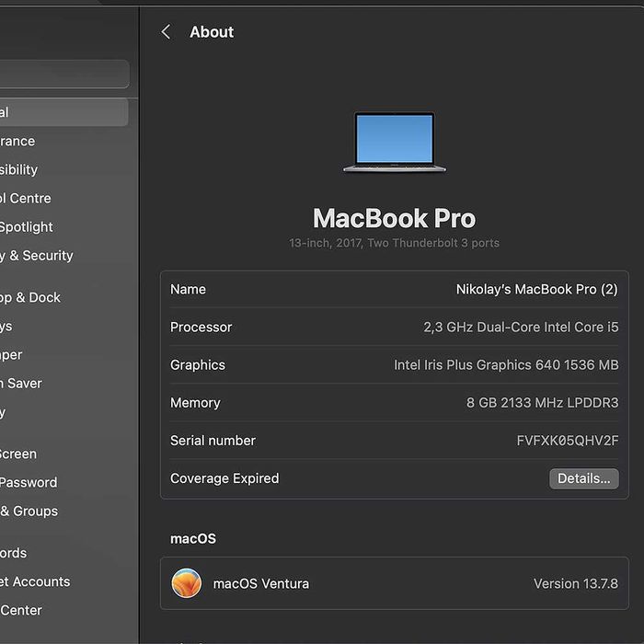Click the 'Memory' row label
This screenshot has height=644, width=644.
195,403
